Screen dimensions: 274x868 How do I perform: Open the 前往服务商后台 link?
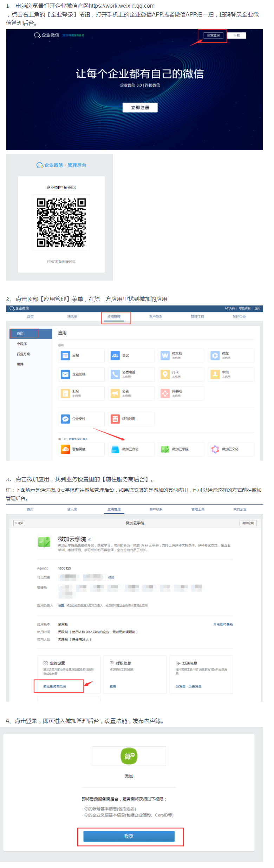(x=55, y=686)
